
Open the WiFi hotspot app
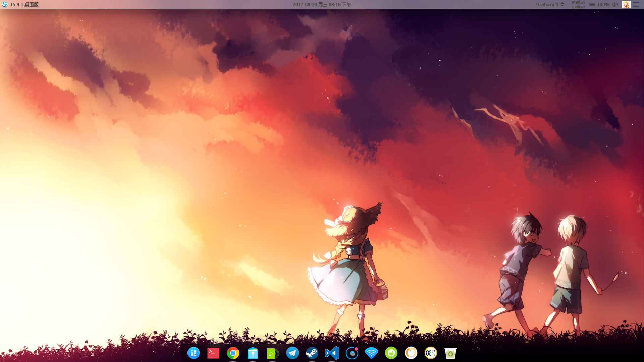(371, 353)
